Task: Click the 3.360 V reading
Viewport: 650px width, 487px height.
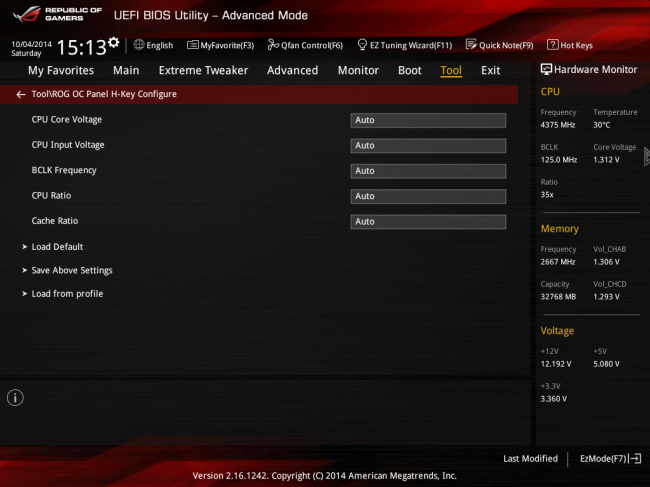Action: click(x=553, y=399)
